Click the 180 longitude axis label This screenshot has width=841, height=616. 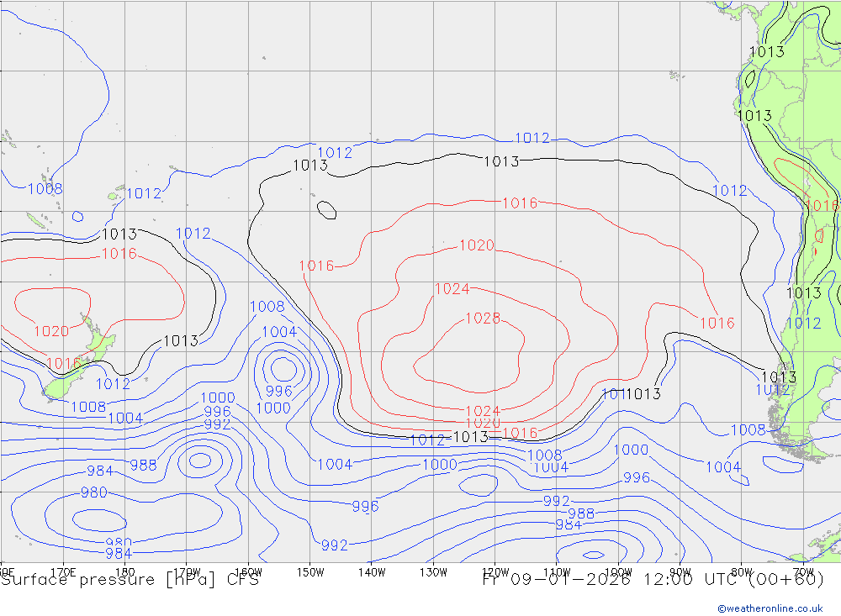(125, 571)
